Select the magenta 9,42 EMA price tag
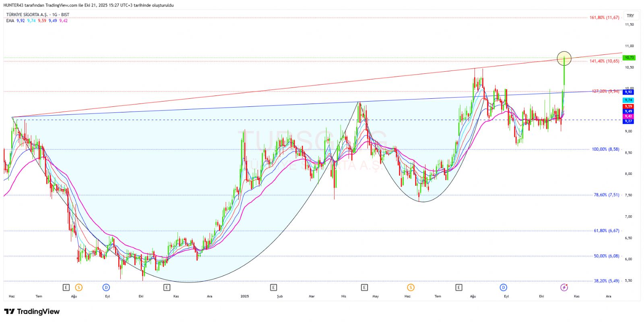Viewport: 644px width, 322px height. 628,116
